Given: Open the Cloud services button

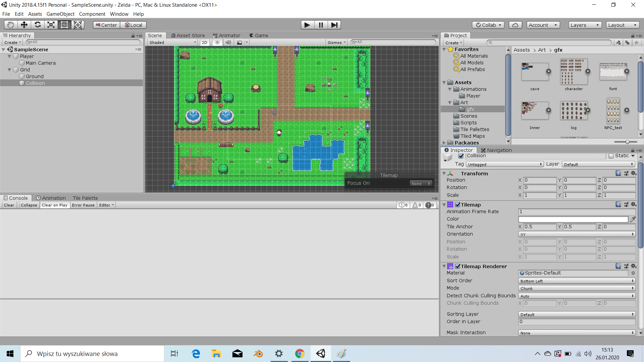Looking at the screenshot, I should (515, 25).
